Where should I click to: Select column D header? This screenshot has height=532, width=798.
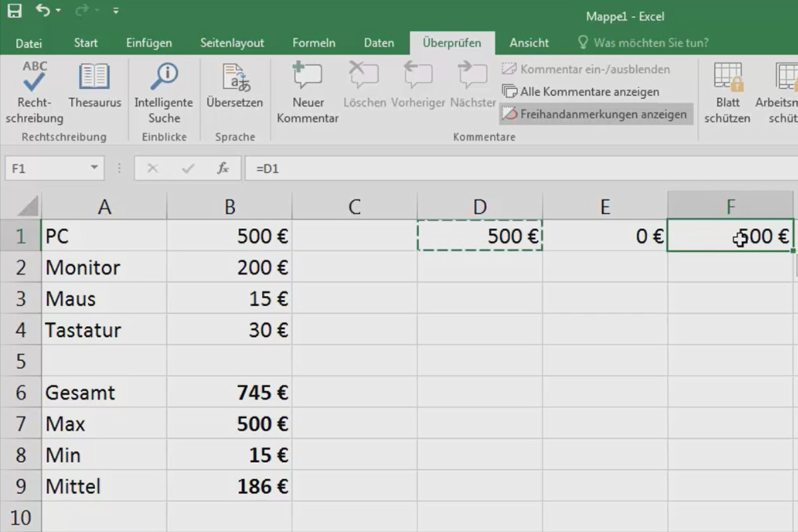pyautogui.click(x=479, y=207)
